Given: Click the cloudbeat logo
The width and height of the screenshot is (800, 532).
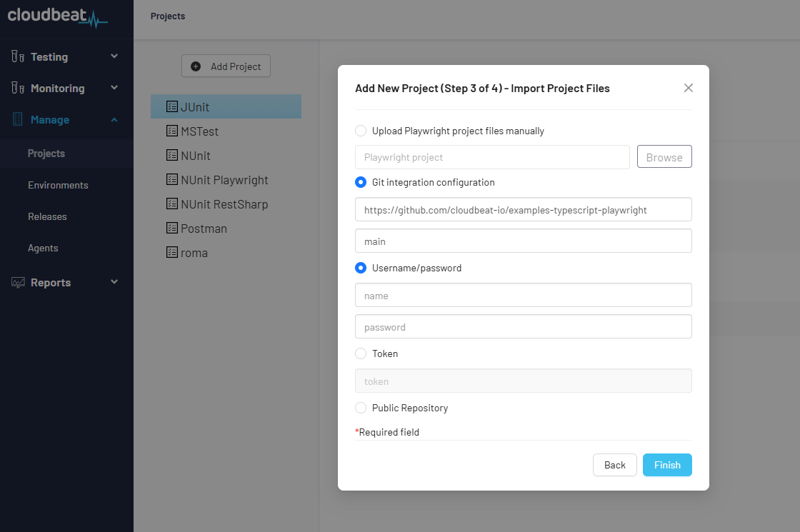Looking at the screenshot, I should [57, 17].
